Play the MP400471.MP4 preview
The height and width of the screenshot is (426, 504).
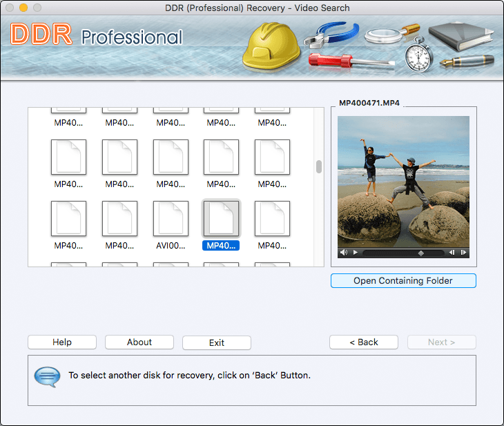point(356,253)
